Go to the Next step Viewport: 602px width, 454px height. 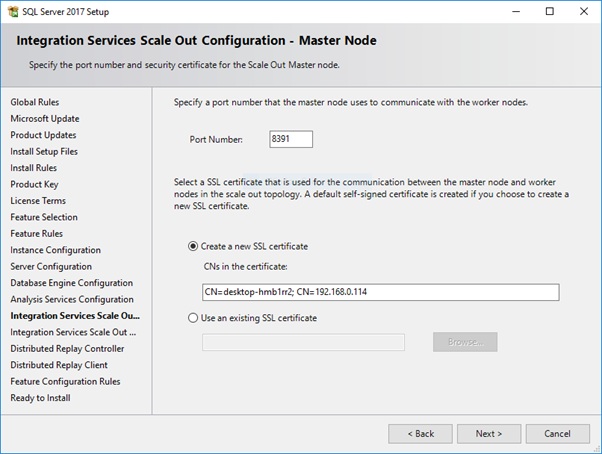pos(489,434)
